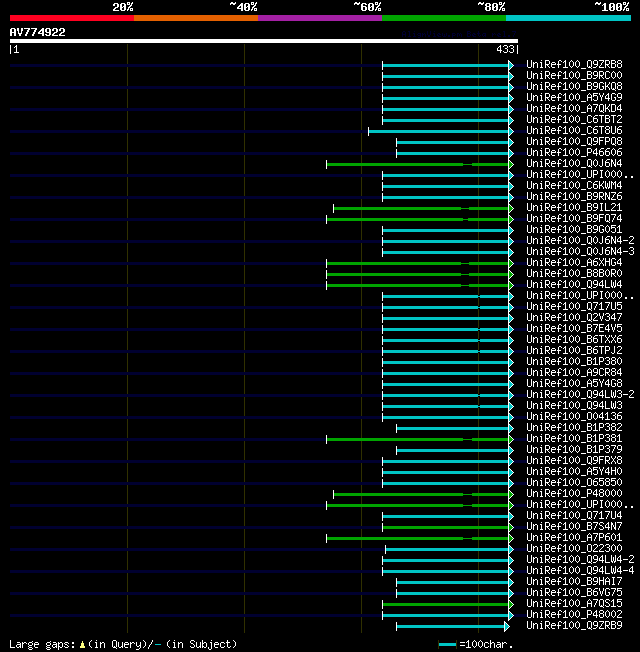Select the UniRef100_O04136 label
640x652 pixels.
pyautogui.click(x=574, y=417)
